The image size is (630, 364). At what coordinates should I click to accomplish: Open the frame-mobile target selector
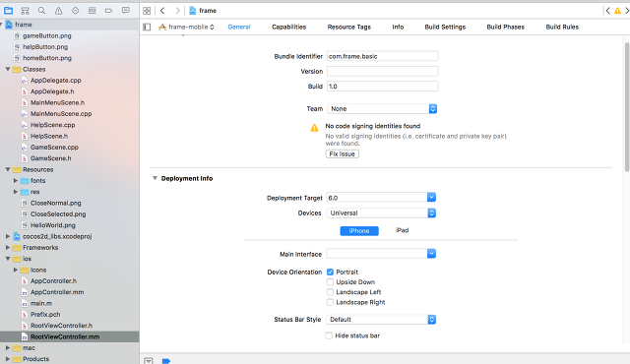(x=186, y=27)
